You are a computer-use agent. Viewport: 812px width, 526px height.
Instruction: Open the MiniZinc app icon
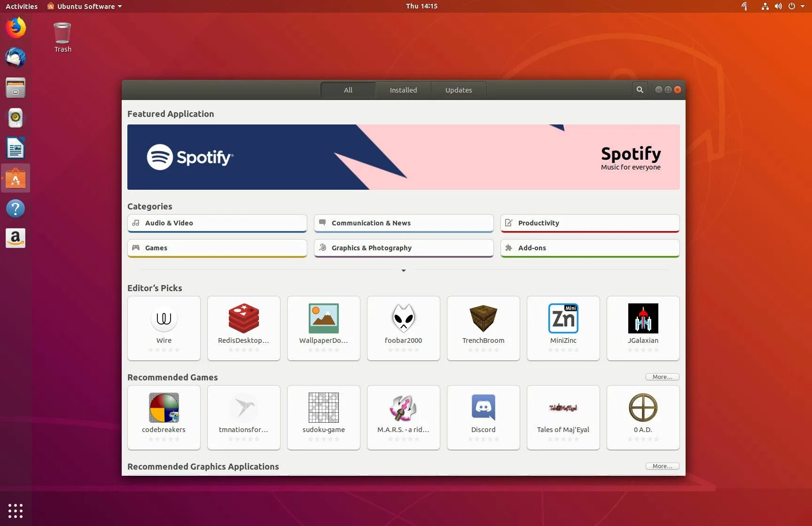[x=563, y=318]
